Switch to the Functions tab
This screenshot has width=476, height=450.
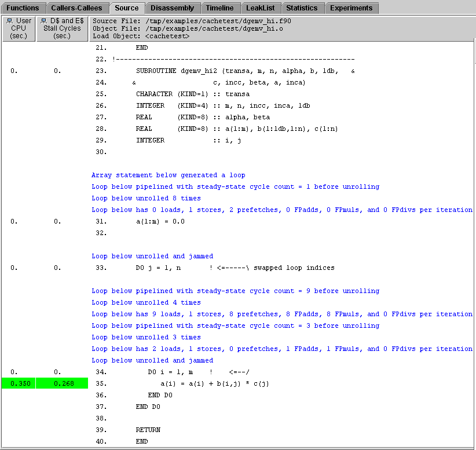23,8
